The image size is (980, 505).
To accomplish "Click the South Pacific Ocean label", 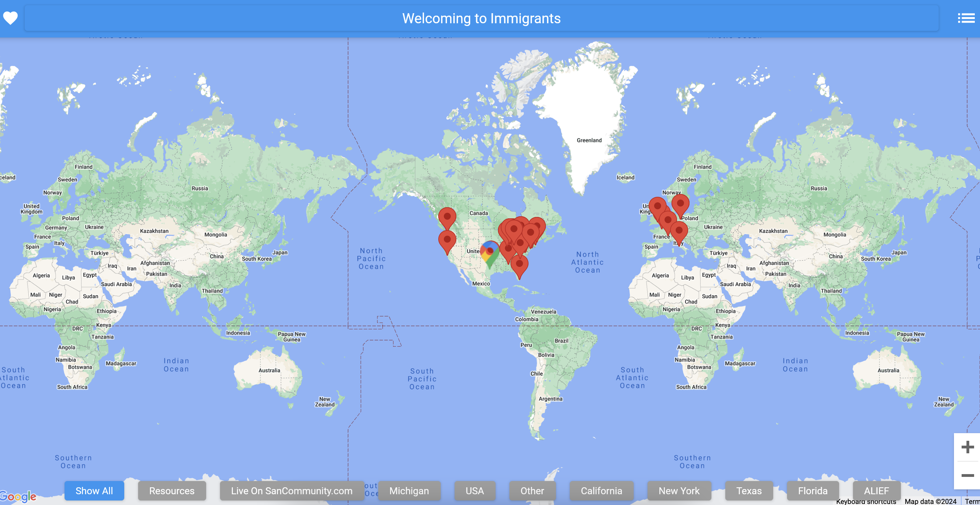I will pyautogui.click(x=422, y=379).
